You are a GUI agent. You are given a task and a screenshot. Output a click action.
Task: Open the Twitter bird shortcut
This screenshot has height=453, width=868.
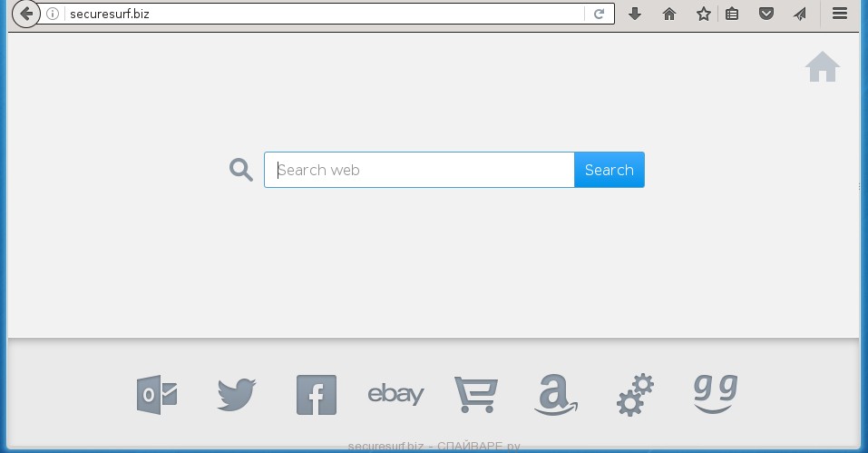click(x=237, y=395)
